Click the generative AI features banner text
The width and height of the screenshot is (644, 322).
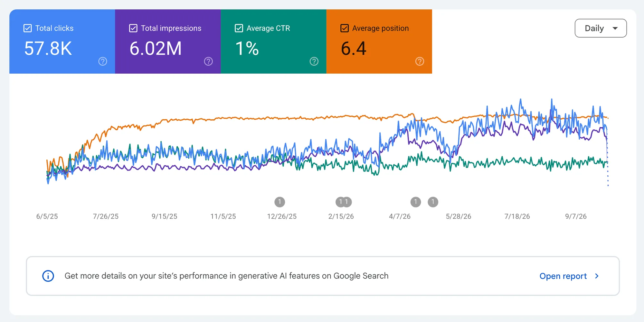[x=226, y=276]
